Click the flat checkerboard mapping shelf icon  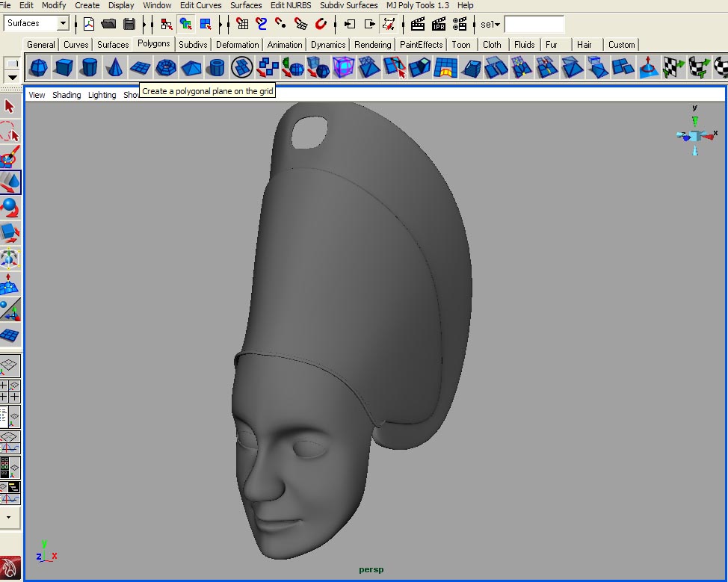[673, 67]
